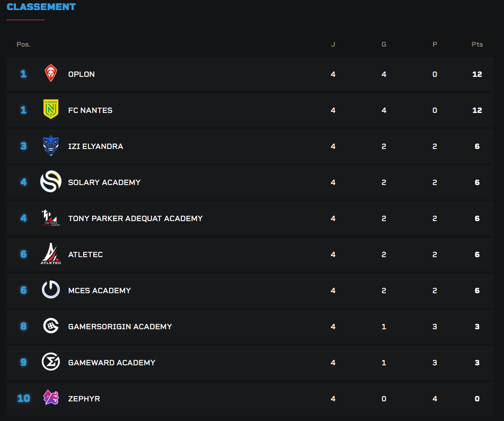Select the IZI ELYANDRA team name

[95, 146]
